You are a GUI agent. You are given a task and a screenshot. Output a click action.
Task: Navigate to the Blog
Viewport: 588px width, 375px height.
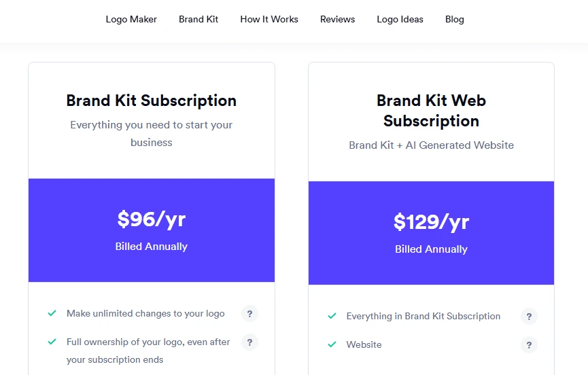pyautogui.click(x=455, y=19)
